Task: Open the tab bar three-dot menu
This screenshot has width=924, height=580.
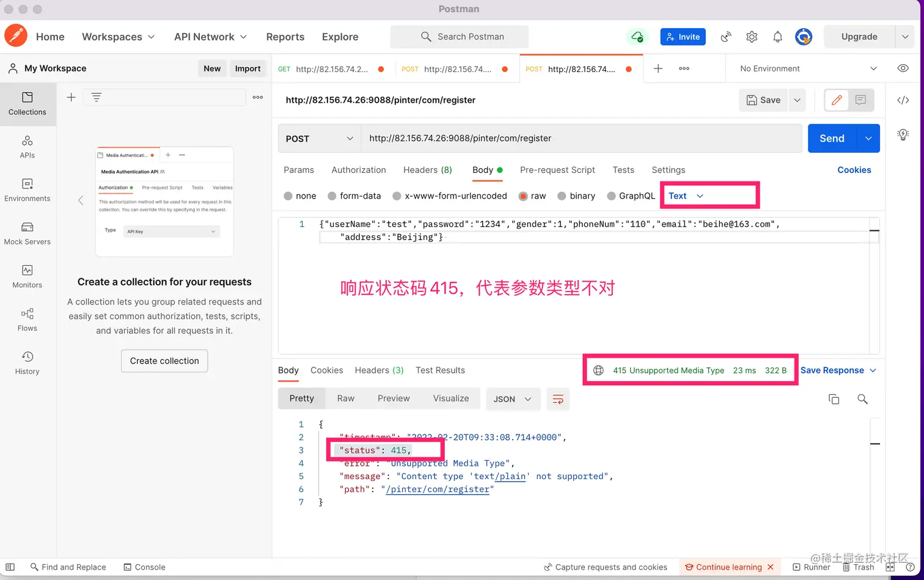Action: click(x=684, y=68)
